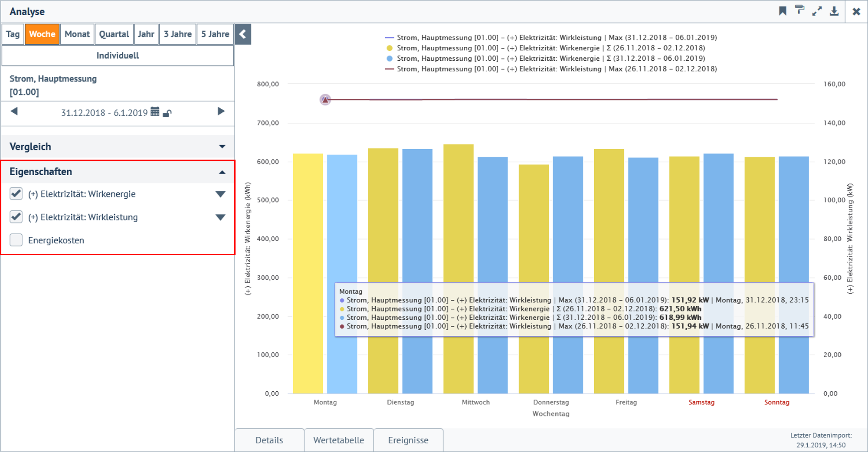
Task: Download the chart data
Action: coord(834,11)
